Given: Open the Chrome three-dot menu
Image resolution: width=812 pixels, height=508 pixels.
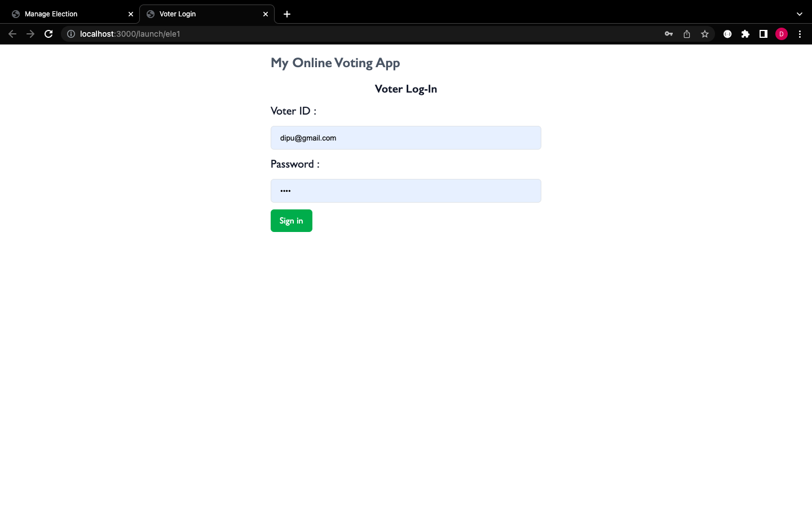Looking at the screenshot, I should point(800,34).
